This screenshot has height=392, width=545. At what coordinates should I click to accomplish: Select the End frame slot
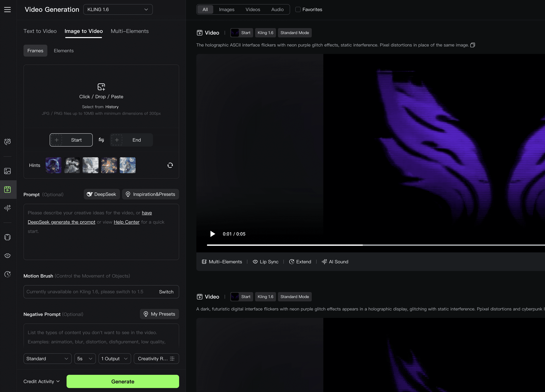(x=131, y=140)
